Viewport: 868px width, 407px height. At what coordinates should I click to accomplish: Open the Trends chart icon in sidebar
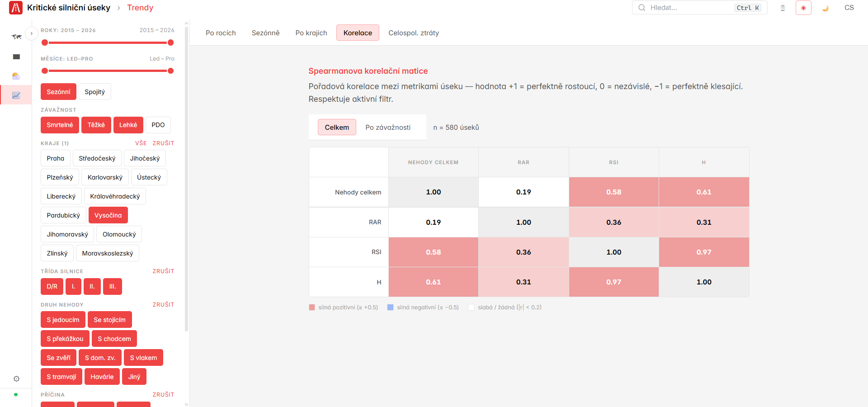tap(16, 95)
